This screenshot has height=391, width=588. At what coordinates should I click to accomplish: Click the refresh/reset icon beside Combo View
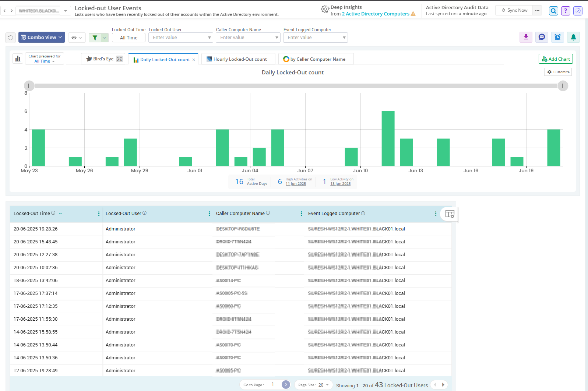coord(11,38)
